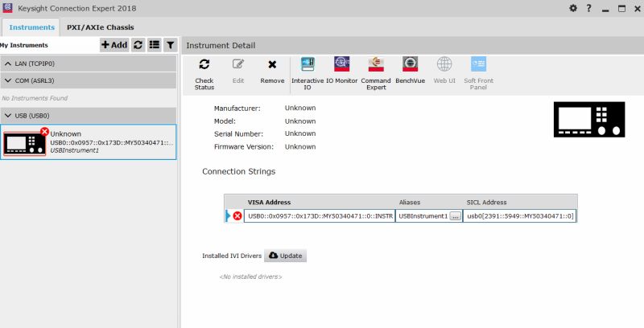Click the Aliases column header
The width and height of the screenshot is (644, 328).
(410, 202)
